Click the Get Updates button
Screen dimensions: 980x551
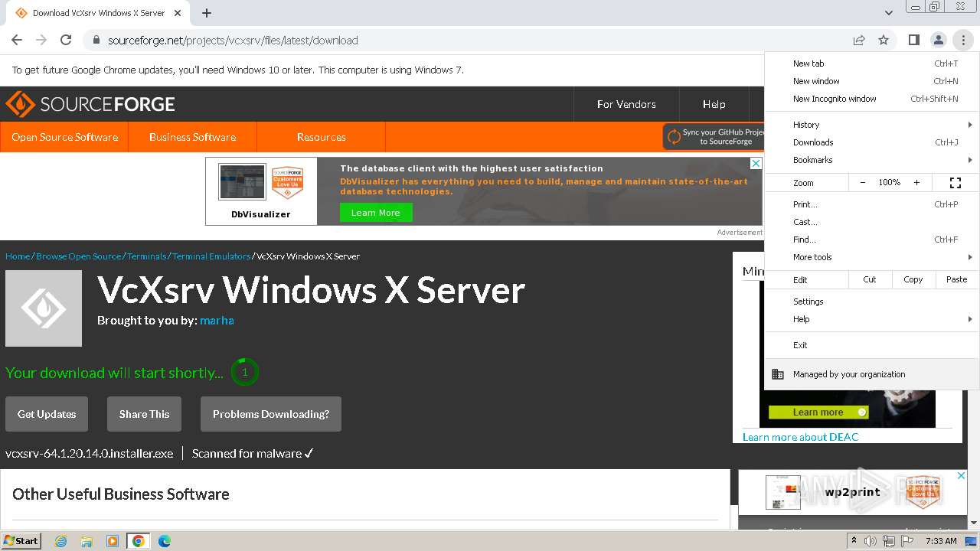pos(47,414)
